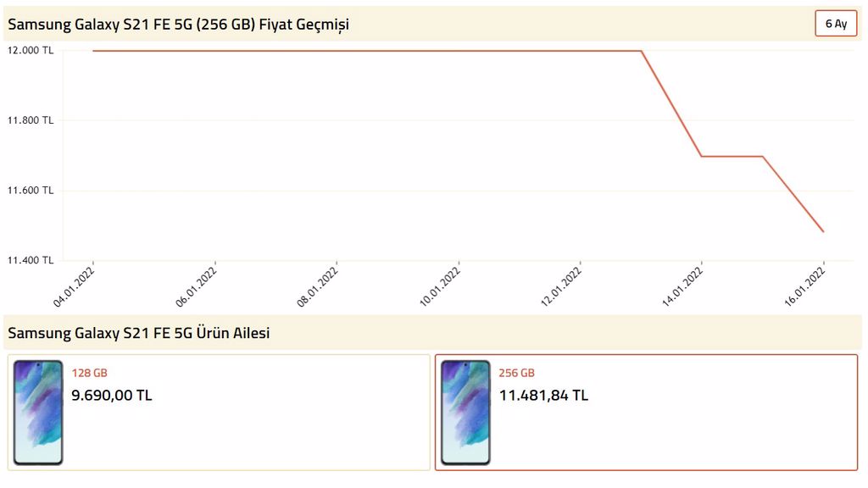Click the 9.690,00 TL price
The height and width of the screenshot is (488, 868).
click(111, 396)
